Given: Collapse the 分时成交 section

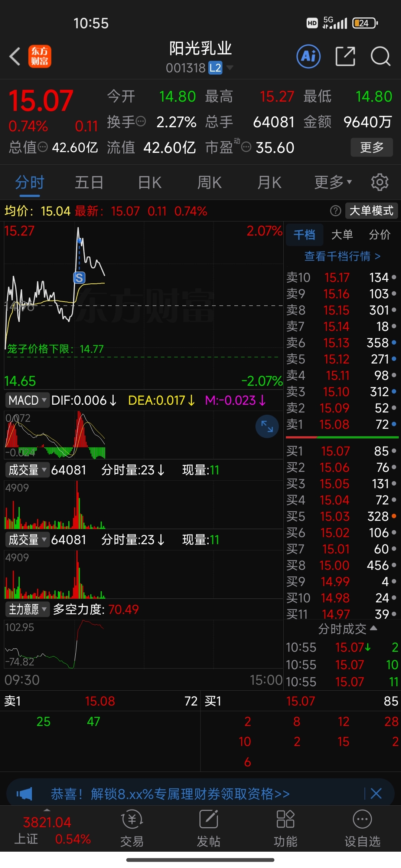Looking at the screenshot, I should coord(348,629).
